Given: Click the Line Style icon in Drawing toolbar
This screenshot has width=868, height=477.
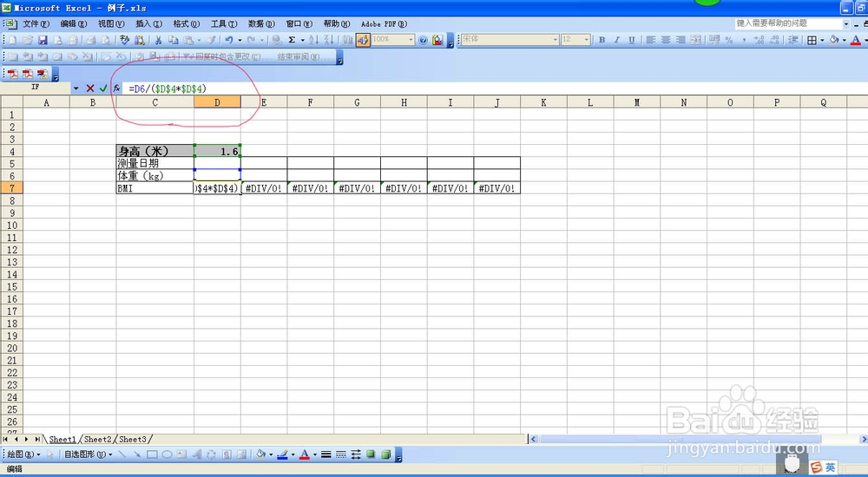Looking at the screenshot, I should pos(326,454).
